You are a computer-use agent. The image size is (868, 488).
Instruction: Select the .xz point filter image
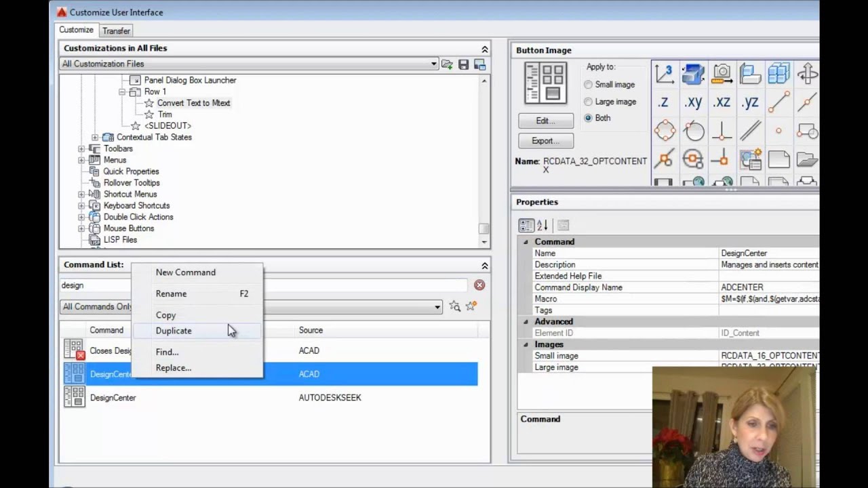722,102
